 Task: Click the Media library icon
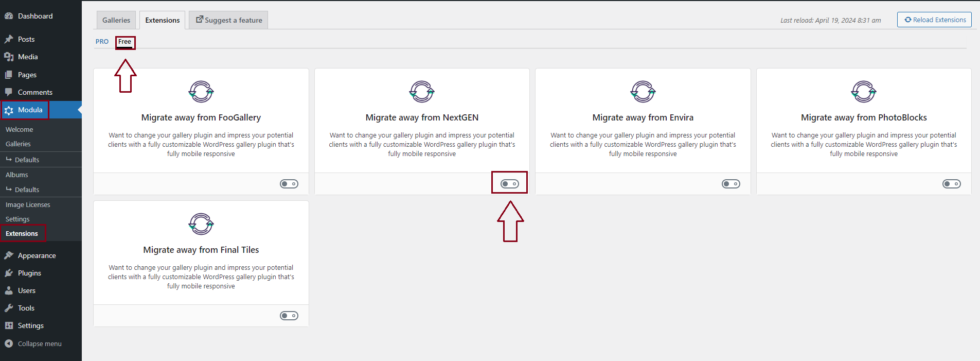9,57
